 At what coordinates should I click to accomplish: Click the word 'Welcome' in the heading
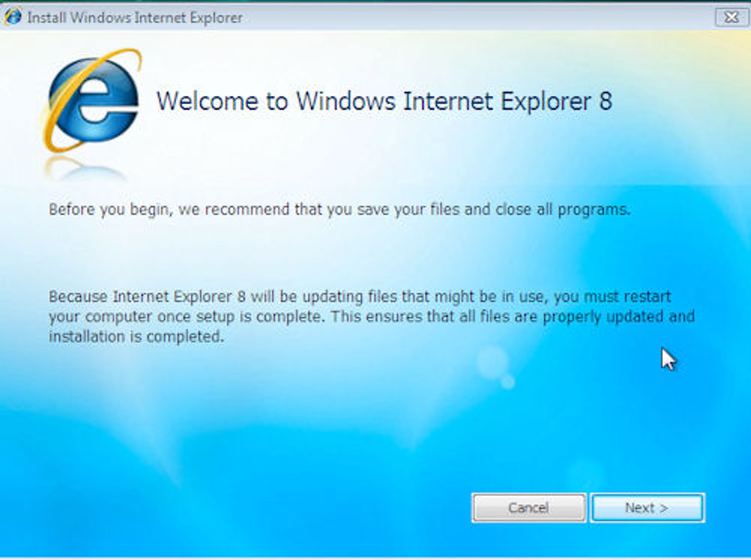(208, 101)
